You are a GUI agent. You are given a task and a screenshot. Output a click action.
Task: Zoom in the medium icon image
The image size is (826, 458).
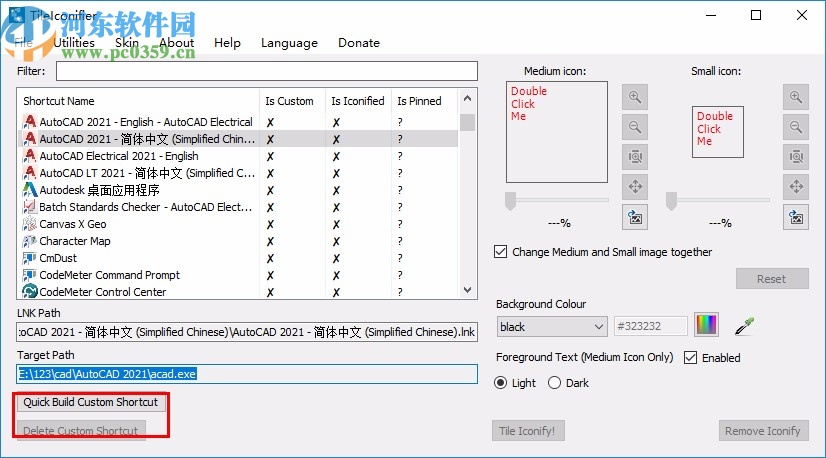tap(635, 97)
